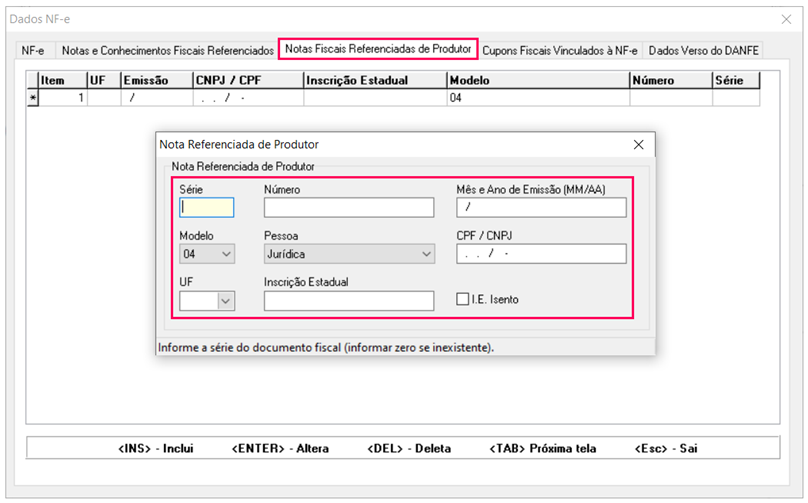
Task: Select Notas Fiscais Referenciadas de Produtor tab
Action: pyautogui.click(x=378, y=49)
